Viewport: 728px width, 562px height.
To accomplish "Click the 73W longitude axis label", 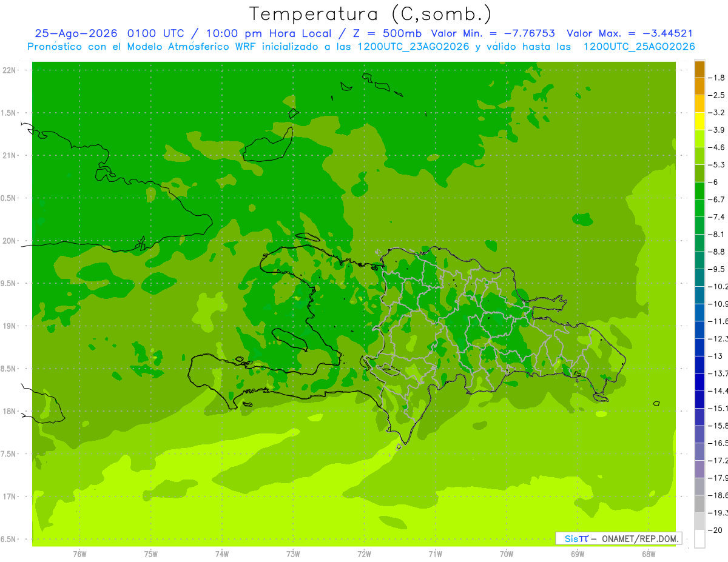I will click(x=293, y=554).
